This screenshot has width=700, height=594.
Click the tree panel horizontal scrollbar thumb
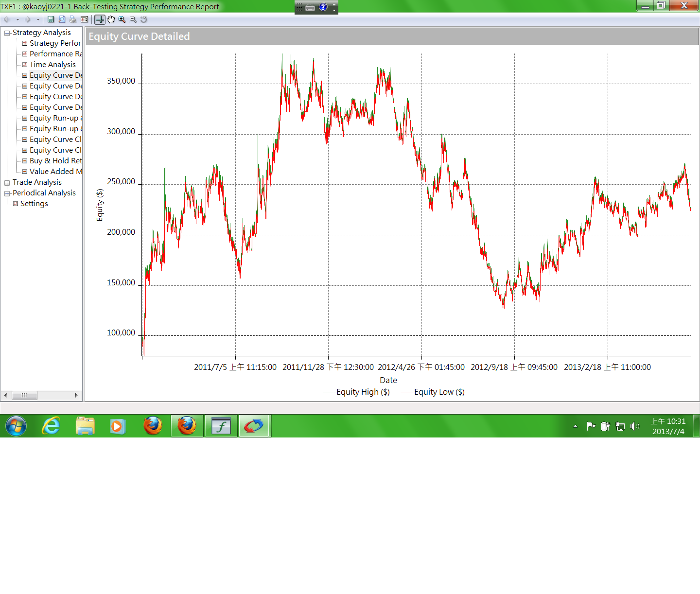(24, 395)
